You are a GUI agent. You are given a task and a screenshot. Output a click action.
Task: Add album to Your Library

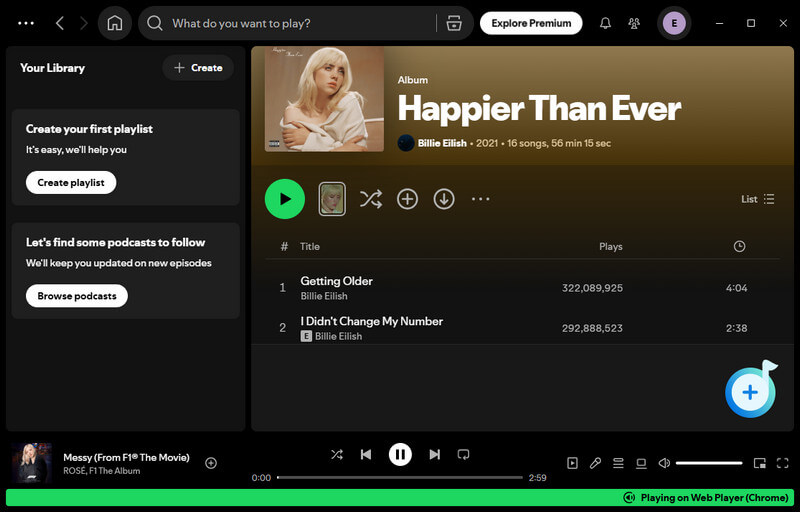pyautogui.click(x=407, y=199)
